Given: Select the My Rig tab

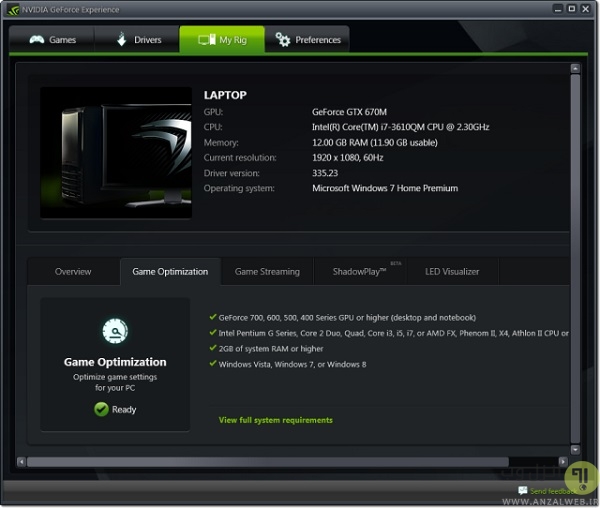Looking at the screenshot, I should (x=222, y=39).
